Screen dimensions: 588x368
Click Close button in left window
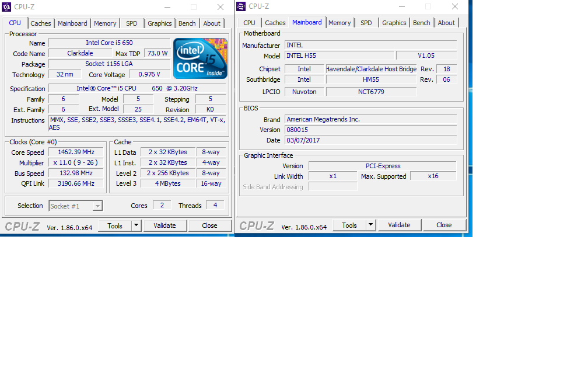point(209,225)
